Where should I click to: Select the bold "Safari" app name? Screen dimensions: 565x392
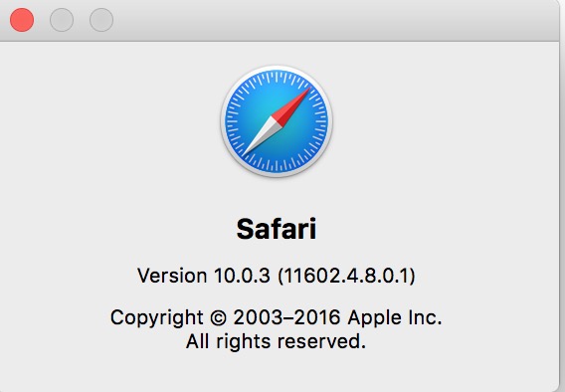pos(277,229)
